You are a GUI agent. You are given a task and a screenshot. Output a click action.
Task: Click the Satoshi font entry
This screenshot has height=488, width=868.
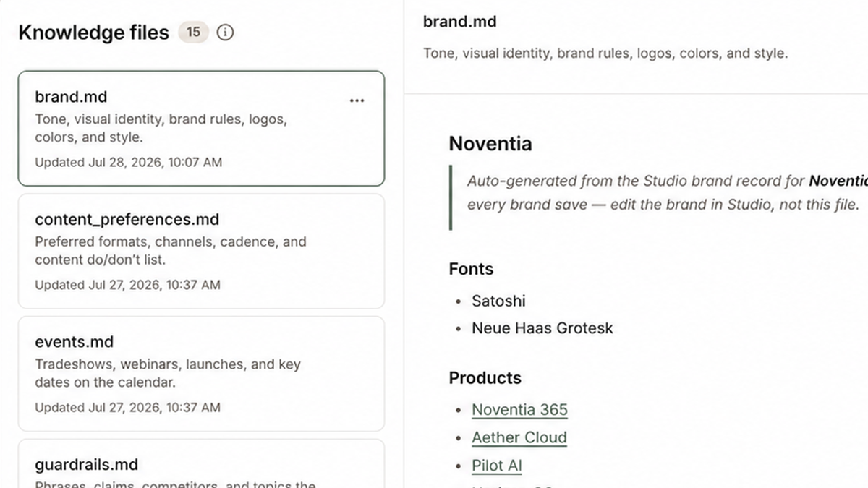[x=498, y=301]
